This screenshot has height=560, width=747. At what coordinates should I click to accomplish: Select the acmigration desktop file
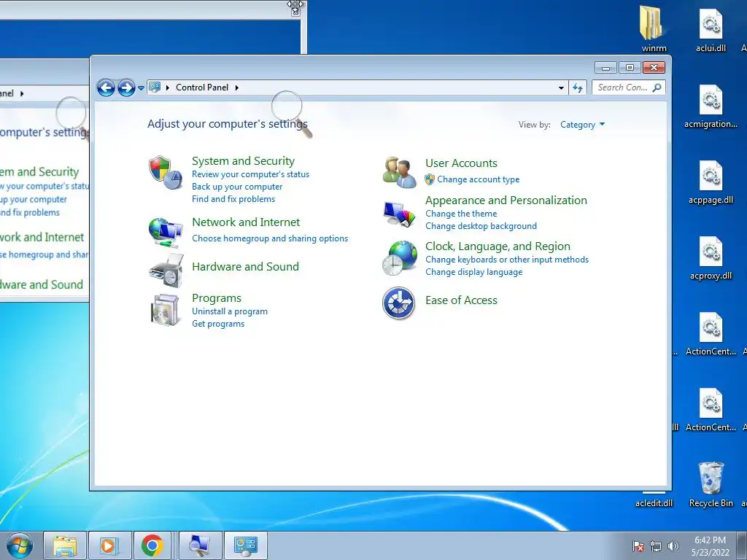(x=711, y=106)
